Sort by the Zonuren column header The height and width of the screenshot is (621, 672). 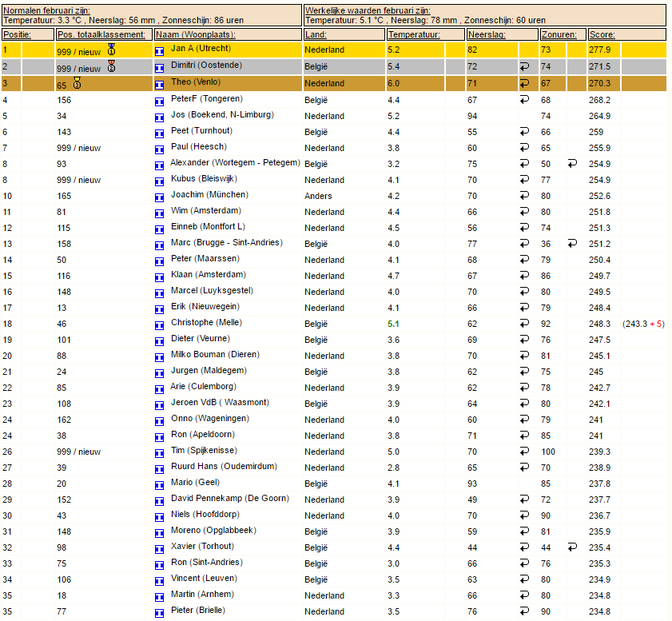click(x=559, y=34)
